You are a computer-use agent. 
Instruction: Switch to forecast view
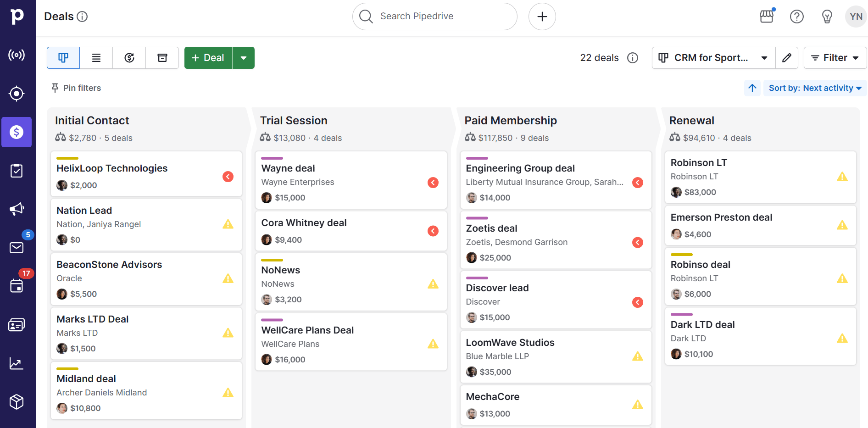pyautogui.click(x=129, y=58)
